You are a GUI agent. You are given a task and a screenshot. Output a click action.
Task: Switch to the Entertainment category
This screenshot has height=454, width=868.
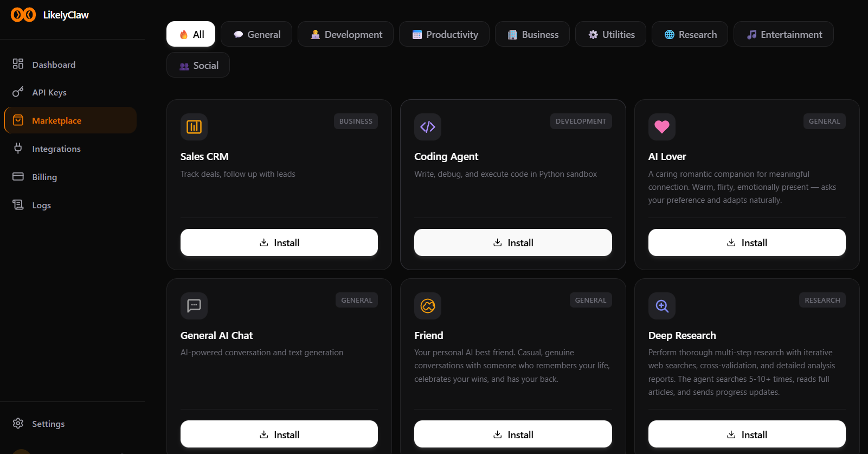tap(783, 34)
